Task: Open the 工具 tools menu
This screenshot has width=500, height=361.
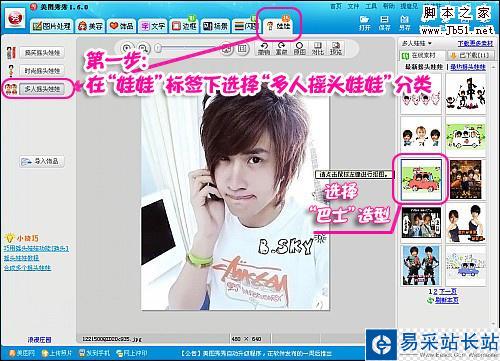Action: [x=371, y=6]
